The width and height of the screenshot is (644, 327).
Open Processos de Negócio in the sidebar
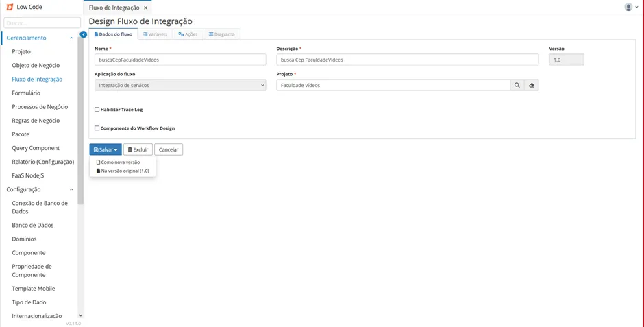point(40,107)
